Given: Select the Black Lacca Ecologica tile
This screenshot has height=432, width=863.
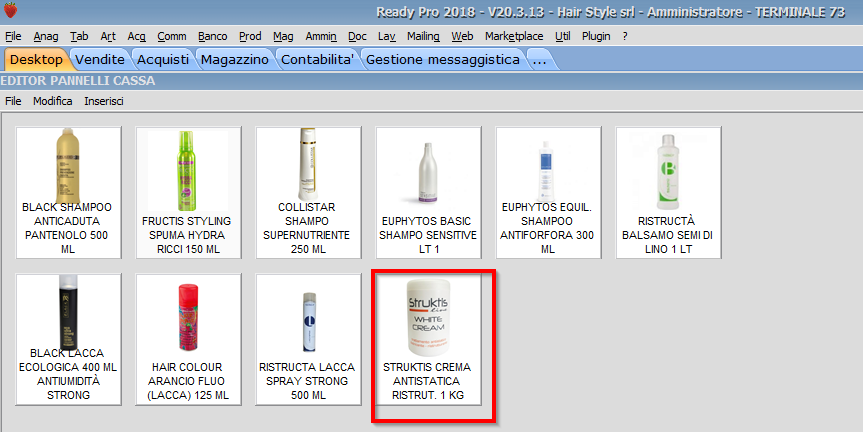Looking at the screenshot, I should point(68,340).
